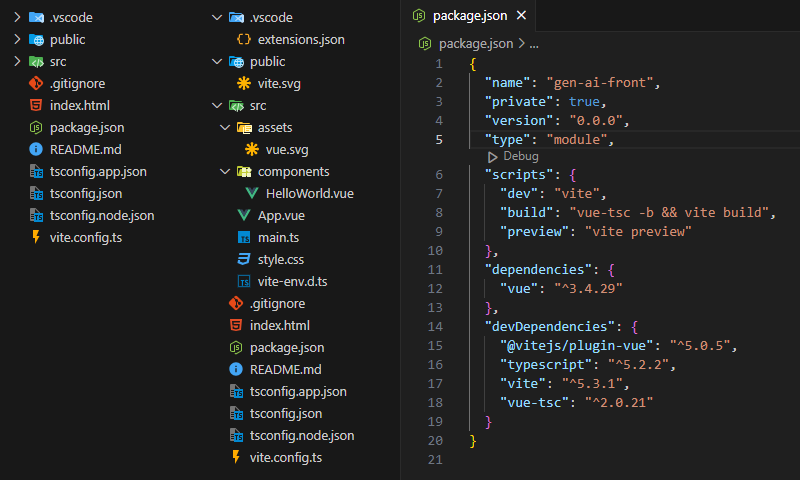This screenshot has width=800, height=480.
Task: Collapse the expanded src folder chevron in middle tree
Action: [217, 106]
